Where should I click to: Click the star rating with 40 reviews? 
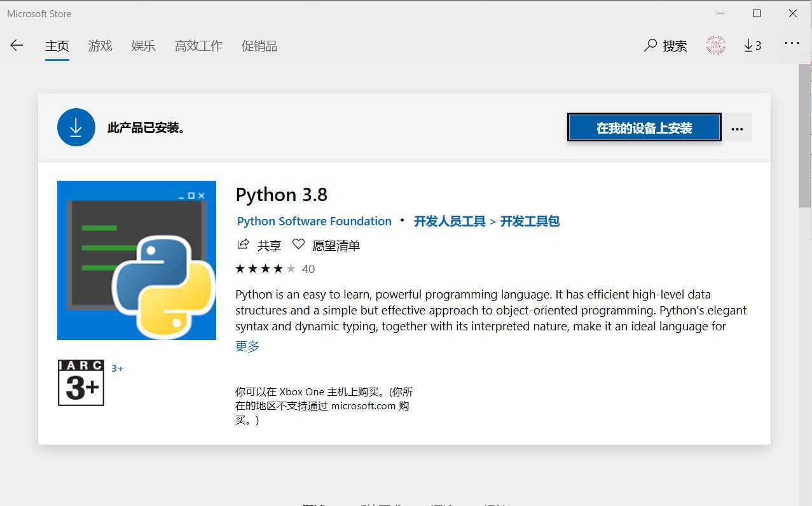[x=275, y=269]
